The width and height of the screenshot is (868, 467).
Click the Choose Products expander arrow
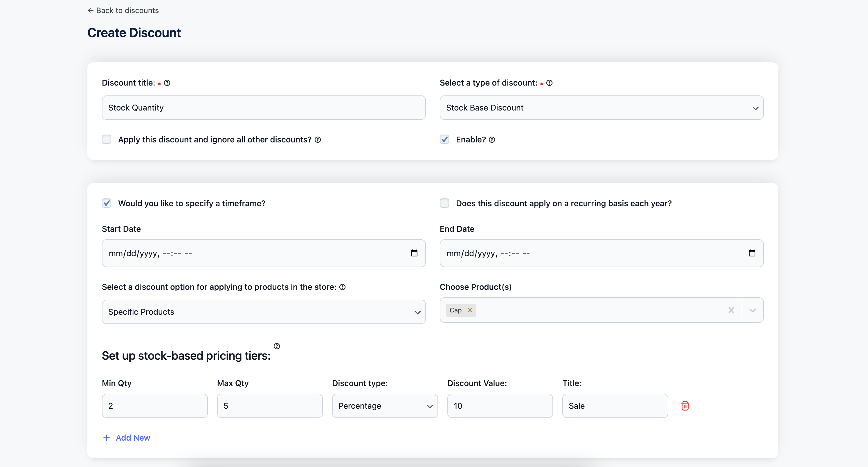(x=753, y=310)
